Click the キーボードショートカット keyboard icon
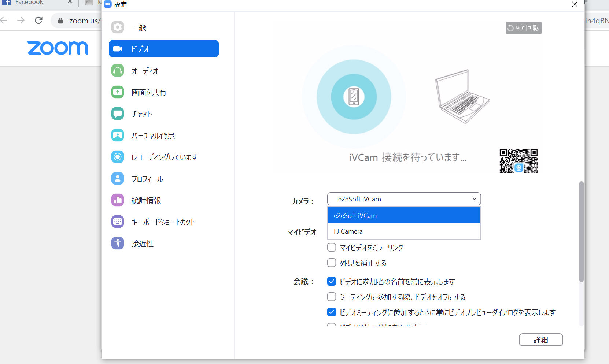609x364 pixels. point(118,222)
